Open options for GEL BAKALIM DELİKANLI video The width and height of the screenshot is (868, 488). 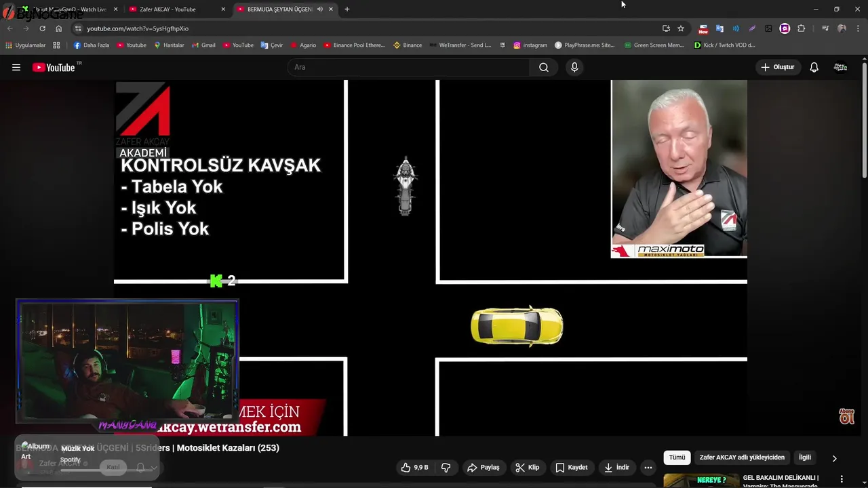click(x=842, y=479)
